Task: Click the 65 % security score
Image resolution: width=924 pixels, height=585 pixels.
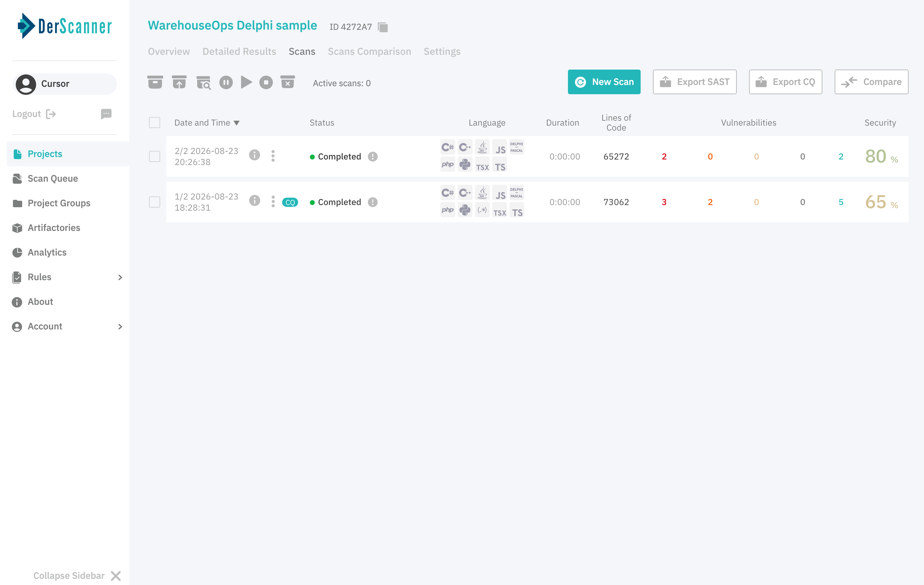Action: click(881, 202)
